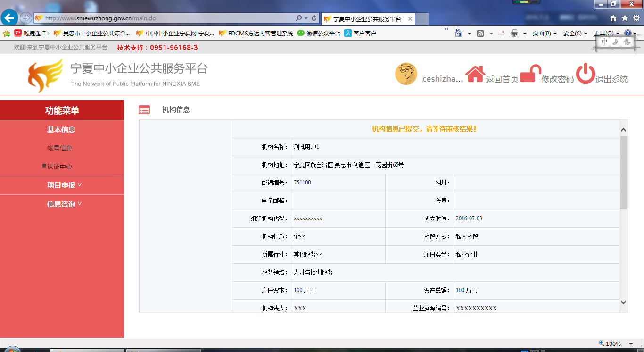
Task: Refresh the page with the address bar icon
Action: [314, 18]
